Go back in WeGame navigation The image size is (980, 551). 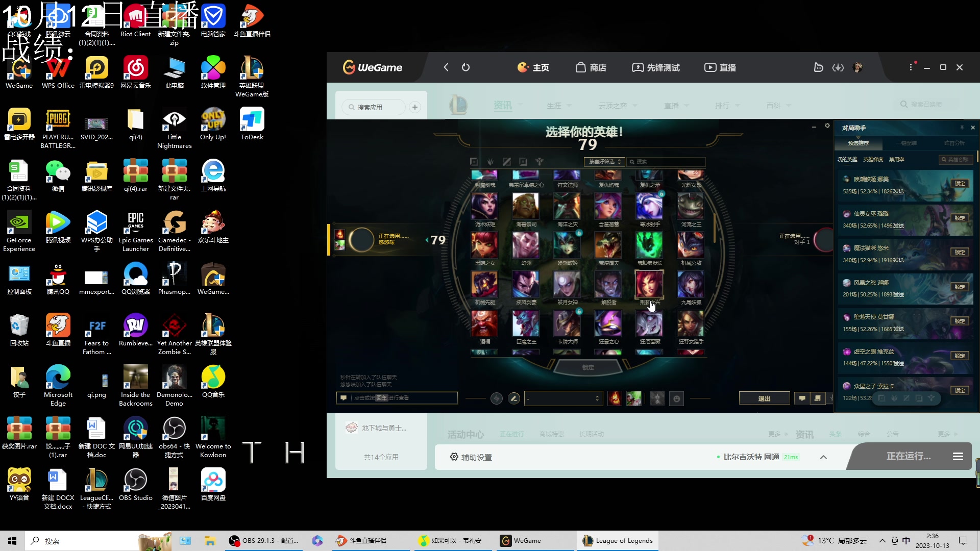(446, 67)
